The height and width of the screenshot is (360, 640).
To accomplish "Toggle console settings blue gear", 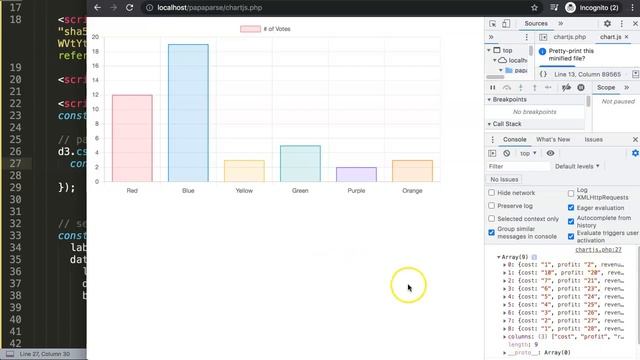I will [635, 153].
